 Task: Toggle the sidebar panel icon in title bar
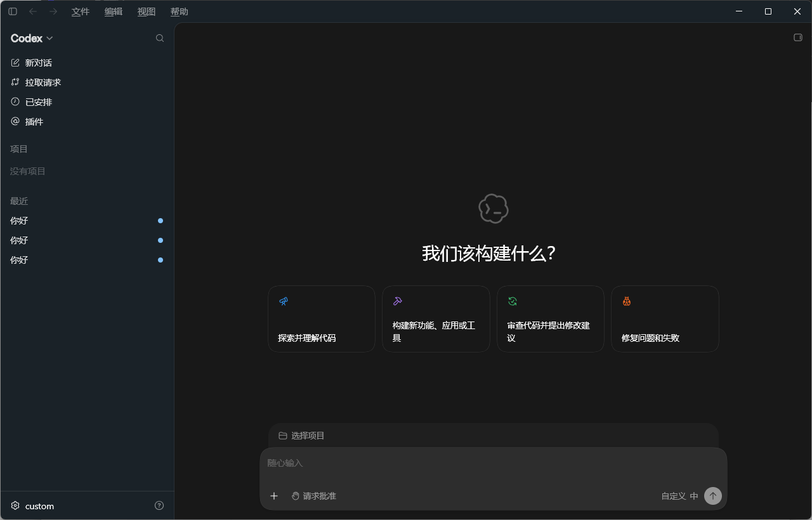pyautogui.click(x=13, y=11)
